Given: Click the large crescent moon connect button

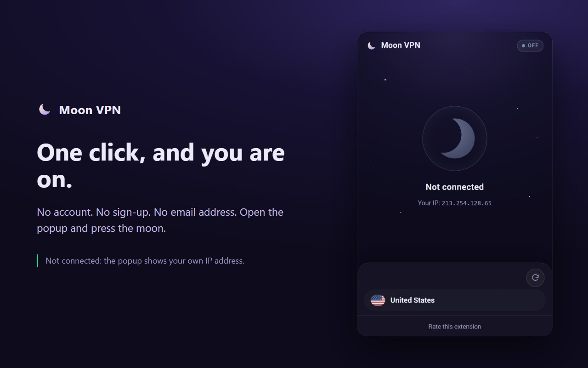Looking at the screenshot, I should [x=458, y=138].
